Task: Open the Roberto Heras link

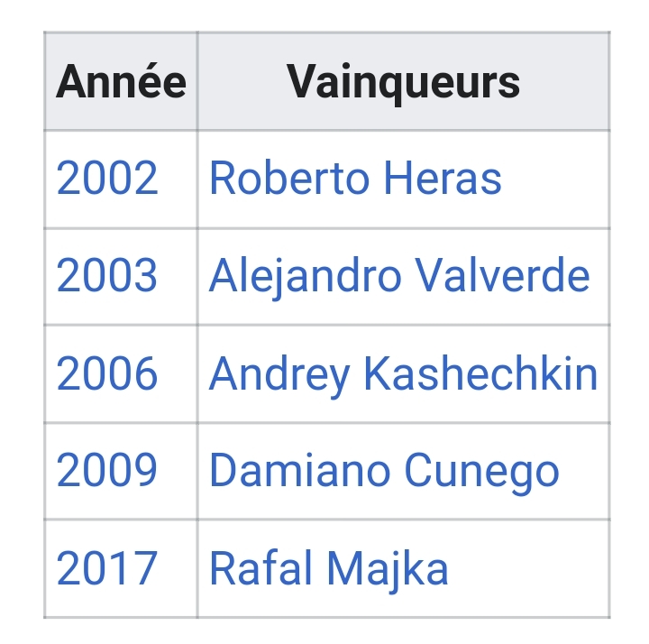Action: [x=355, y=179]
